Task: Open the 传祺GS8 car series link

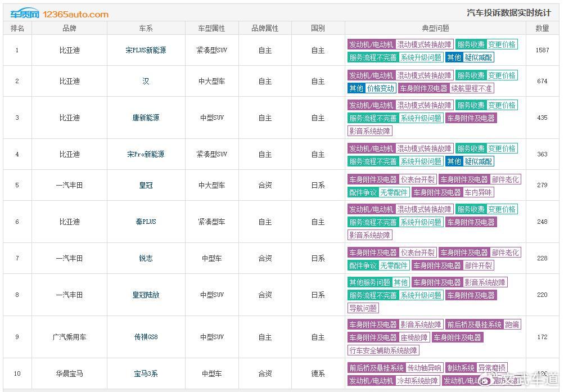Action: (146, 337)
